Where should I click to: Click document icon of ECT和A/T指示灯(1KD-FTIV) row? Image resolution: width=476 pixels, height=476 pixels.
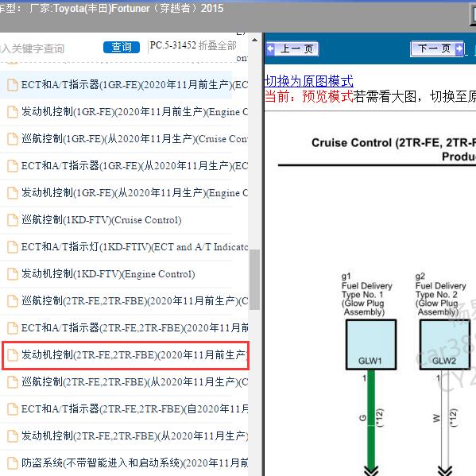coord(13,247)
